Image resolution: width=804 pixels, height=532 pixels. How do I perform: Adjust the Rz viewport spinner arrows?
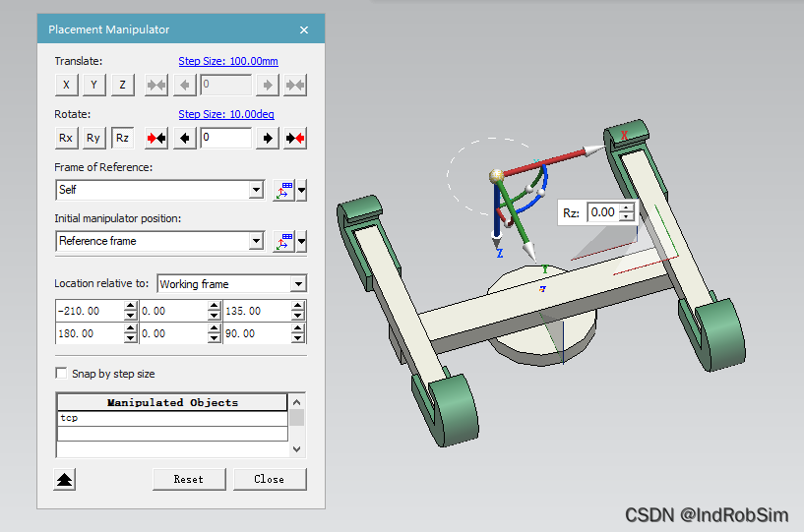coord(627,212)
